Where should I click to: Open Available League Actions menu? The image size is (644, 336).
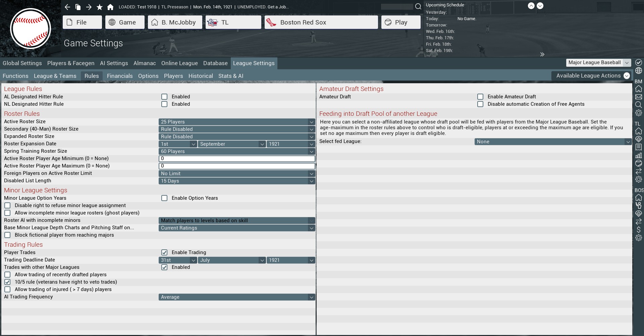[x=592, y=76]
